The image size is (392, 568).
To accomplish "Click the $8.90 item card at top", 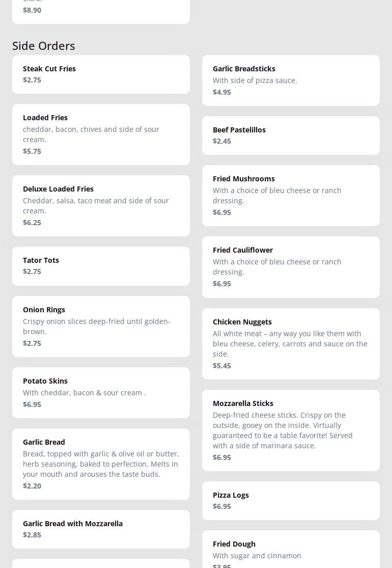I will point(101,10).
